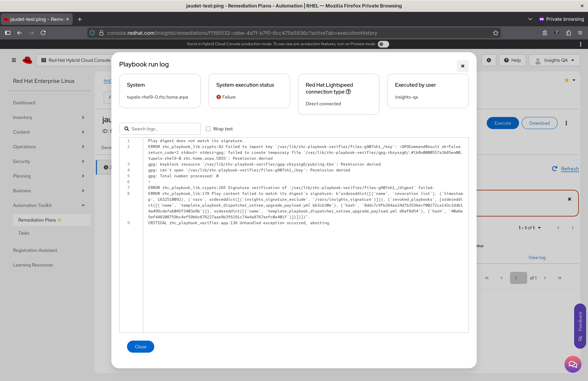
Task: Click the Firefox reload page icon
Action: [x=43, y=33]
